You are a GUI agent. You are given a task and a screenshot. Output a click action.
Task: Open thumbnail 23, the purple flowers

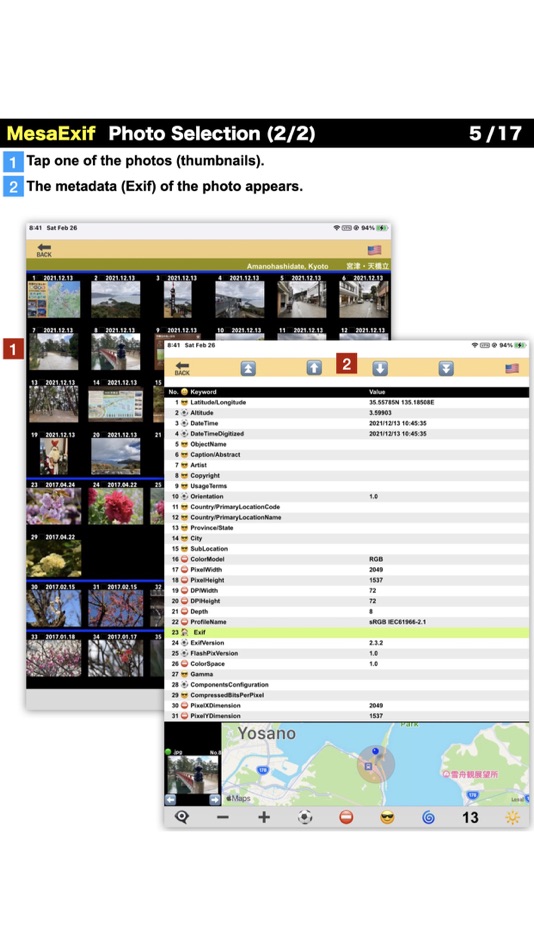coord(54,507)
